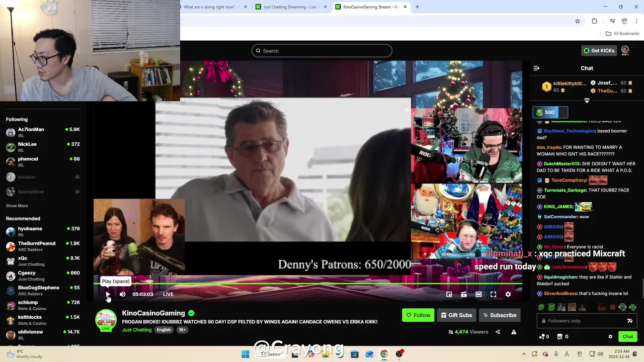Image resolution: width=644 pixels, height=362 pixels.
Task: Open schlump recommended channel
Action: pyautogui.click(x=43, y=305)
